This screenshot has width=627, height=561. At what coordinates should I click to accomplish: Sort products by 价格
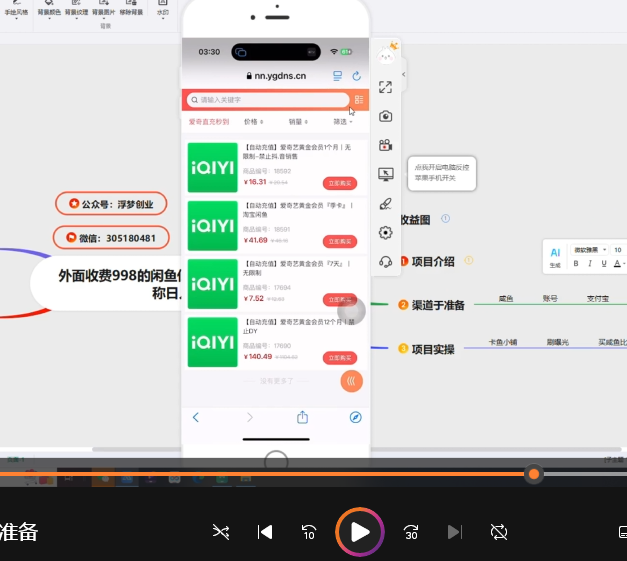coord(254,122)
